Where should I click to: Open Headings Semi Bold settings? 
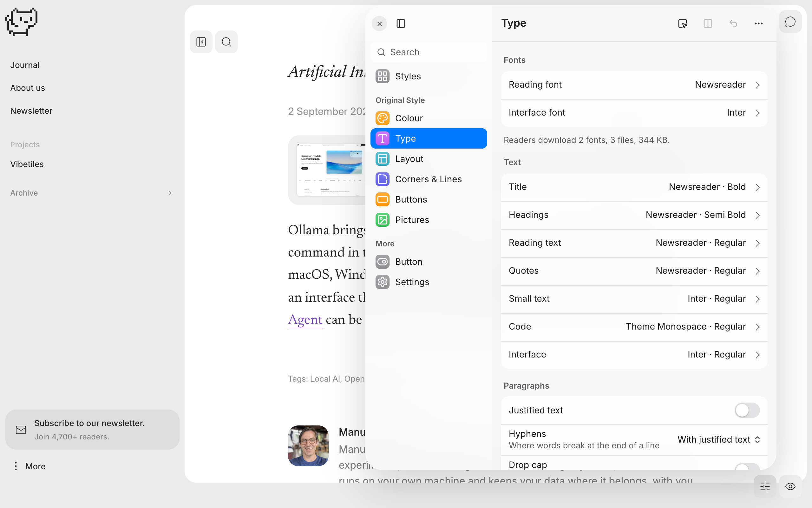tap(634, 215)
